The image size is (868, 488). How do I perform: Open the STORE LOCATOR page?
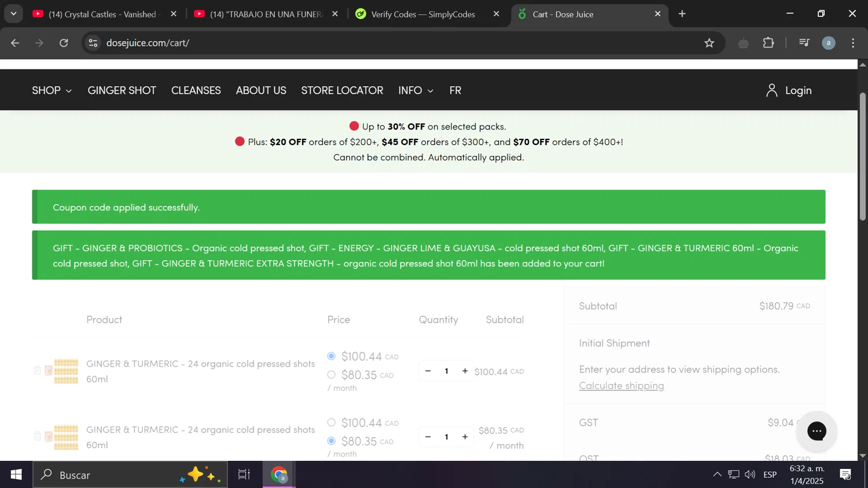(342, 90)
